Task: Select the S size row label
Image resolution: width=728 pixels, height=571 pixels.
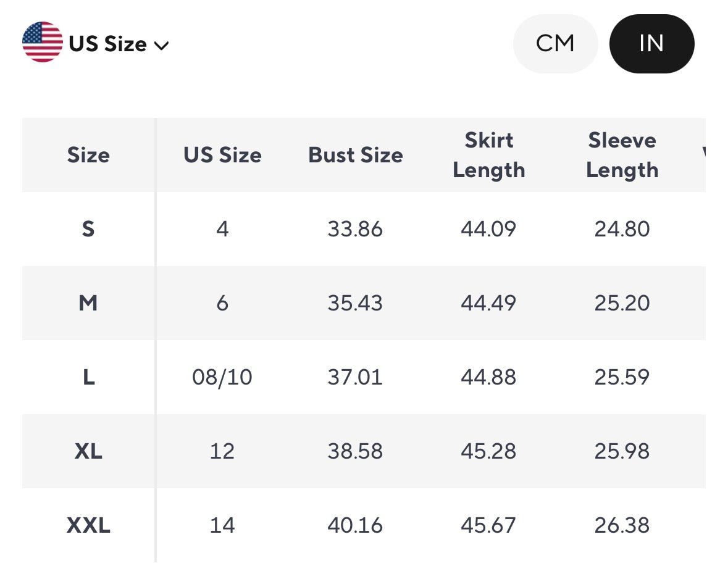Action: tap(88, 229)
